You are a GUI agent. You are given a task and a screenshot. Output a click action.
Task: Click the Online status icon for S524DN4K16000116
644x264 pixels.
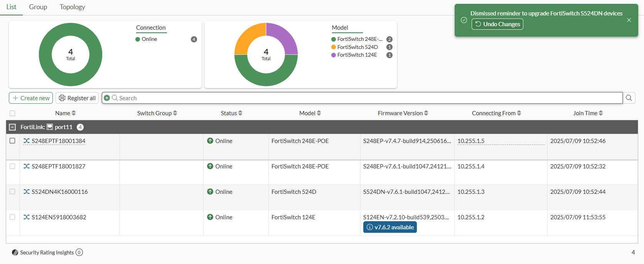(210, 192)
